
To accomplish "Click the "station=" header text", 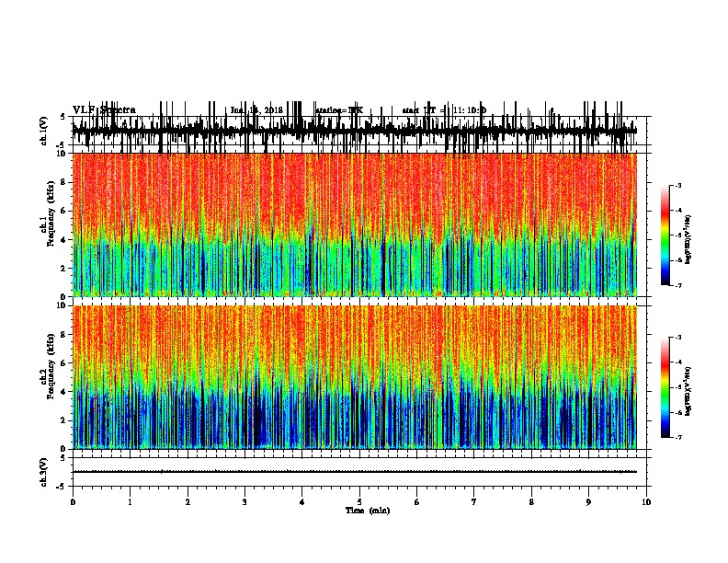I will click(339, 110).
